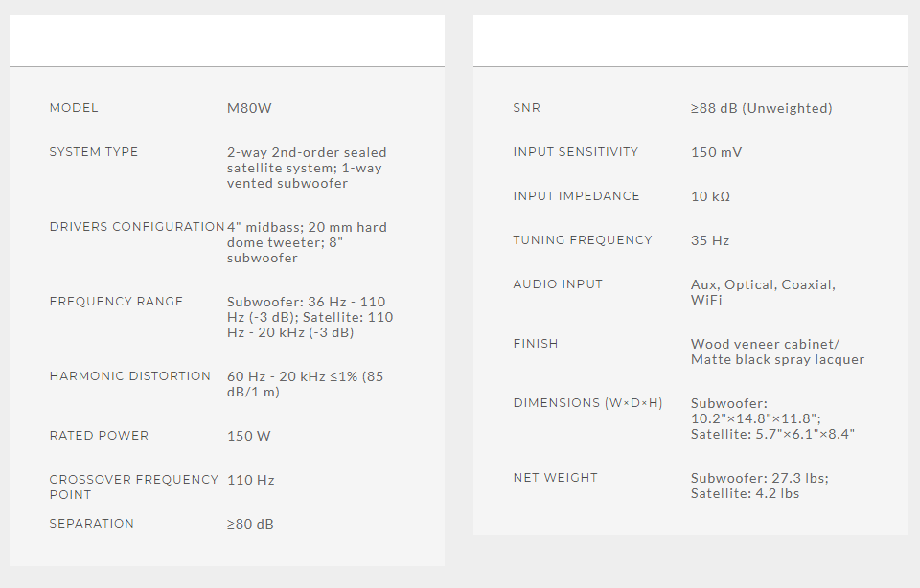Click the RATED POWER label
This screenshot has height=588, width=920.
point(99,436)
